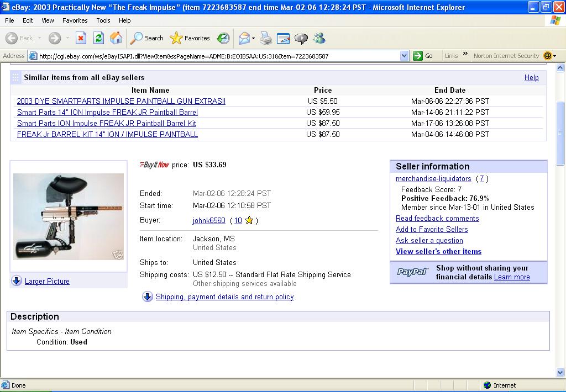Click the Buy It Now logo

(x=155, y=165)
